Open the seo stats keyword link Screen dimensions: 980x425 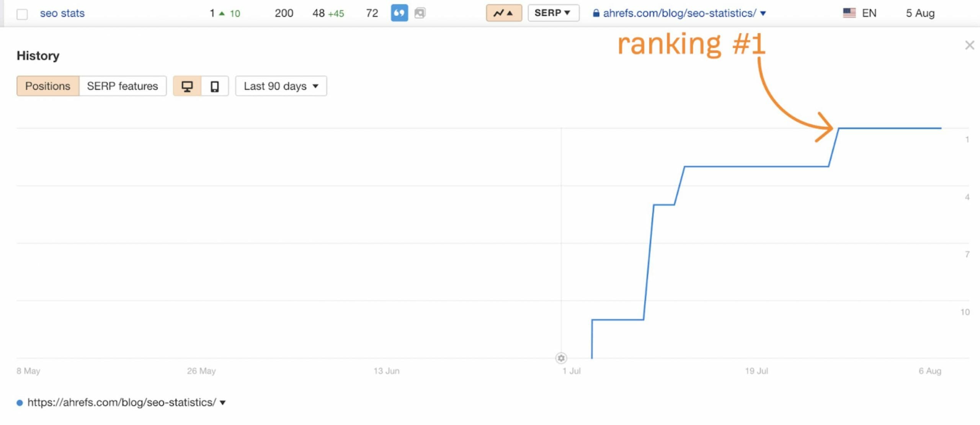coord(62,13)
